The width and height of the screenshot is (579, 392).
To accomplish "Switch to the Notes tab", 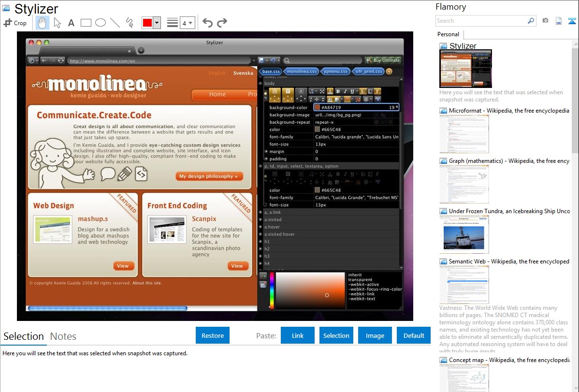I will [63, 336].
